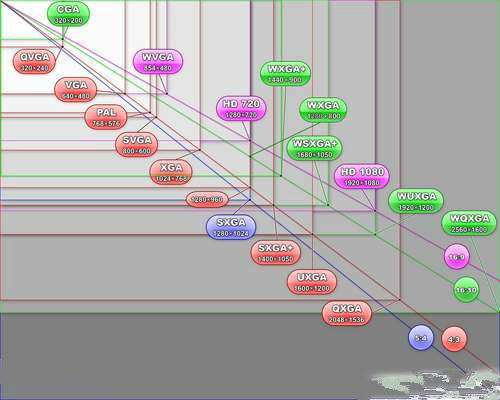This screenshot has width=500, height=400.
Task: Select the QXGA 2048×1536 badge
Action: [347, 313]
